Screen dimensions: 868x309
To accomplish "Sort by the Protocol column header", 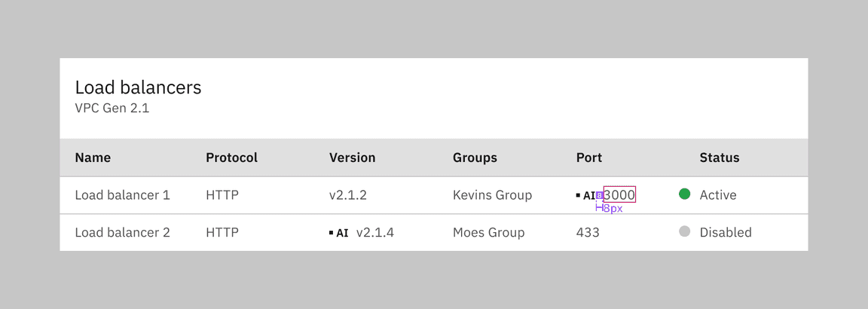I will 231,158.
